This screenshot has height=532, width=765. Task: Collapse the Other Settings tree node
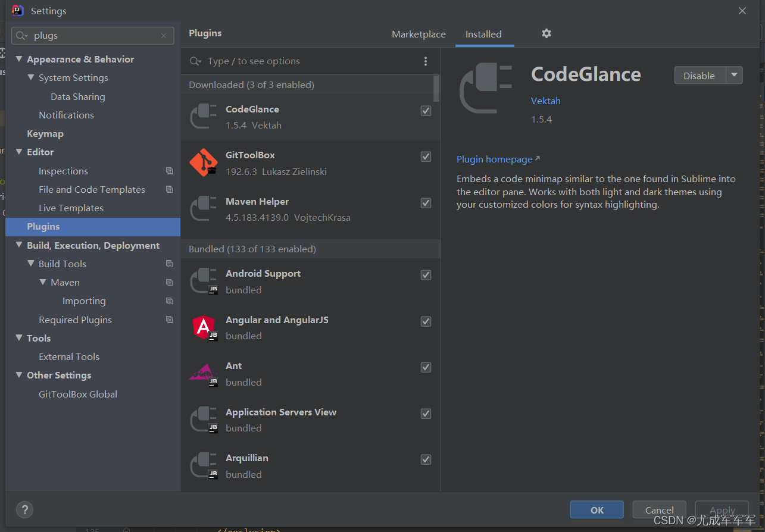tap(19, 375)
